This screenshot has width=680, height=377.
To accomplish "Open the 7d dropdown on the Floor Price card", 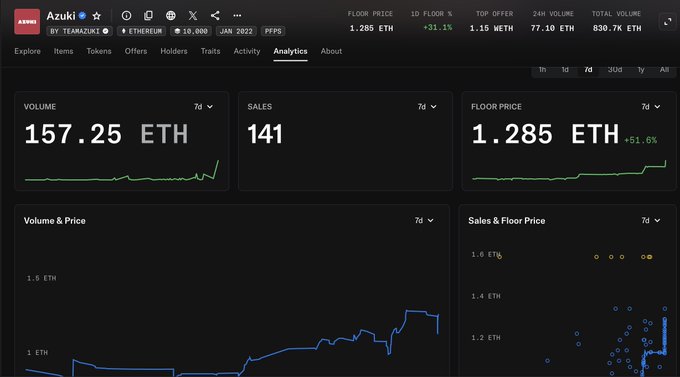I will (x=651, y=107).
